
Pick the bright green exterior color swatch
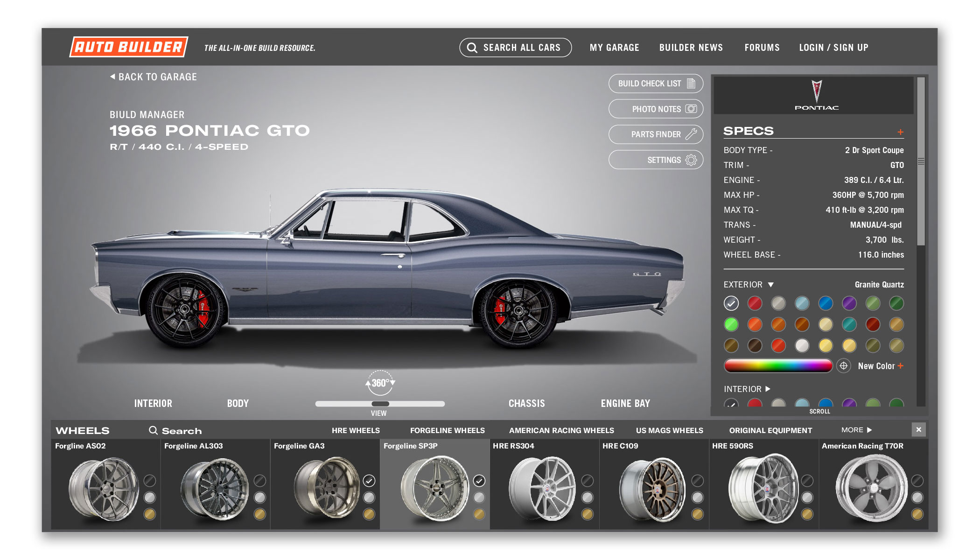click(x=731, y=324)
